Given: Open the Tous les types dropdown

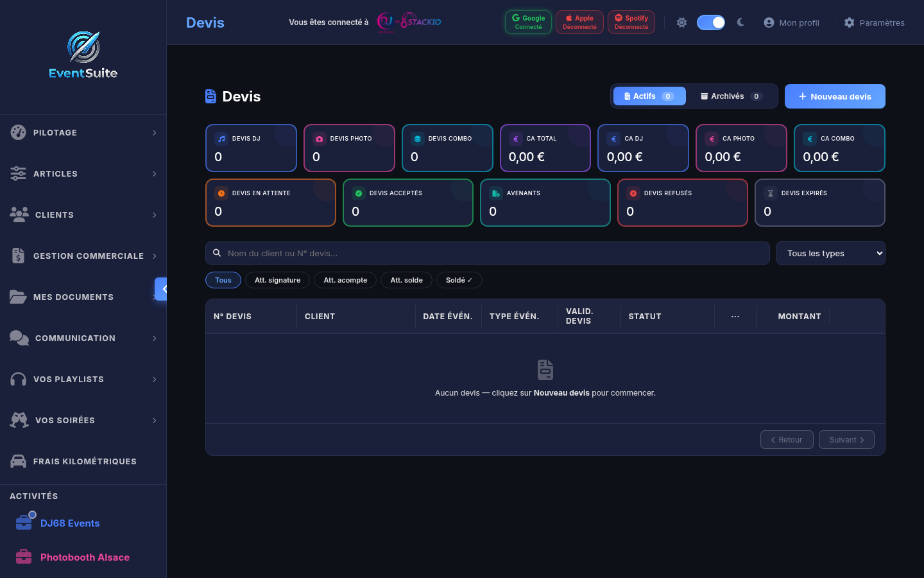Looking at the screenshot, I should pos(830,253).
